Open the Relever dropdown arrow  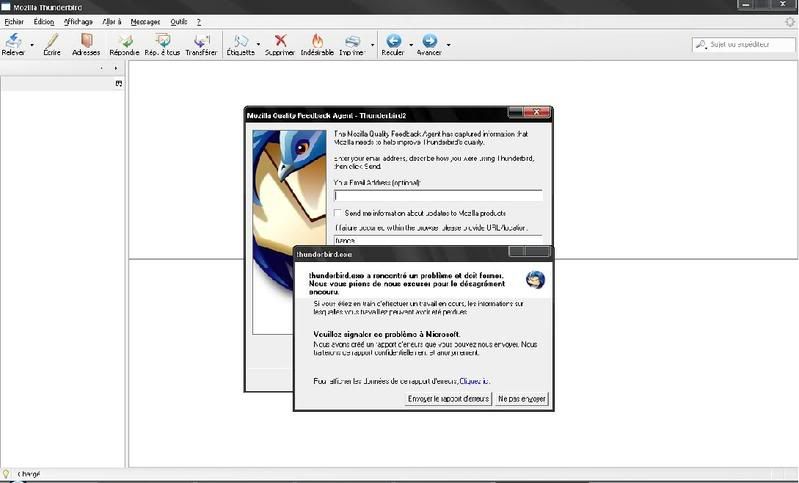pos(32,45)
